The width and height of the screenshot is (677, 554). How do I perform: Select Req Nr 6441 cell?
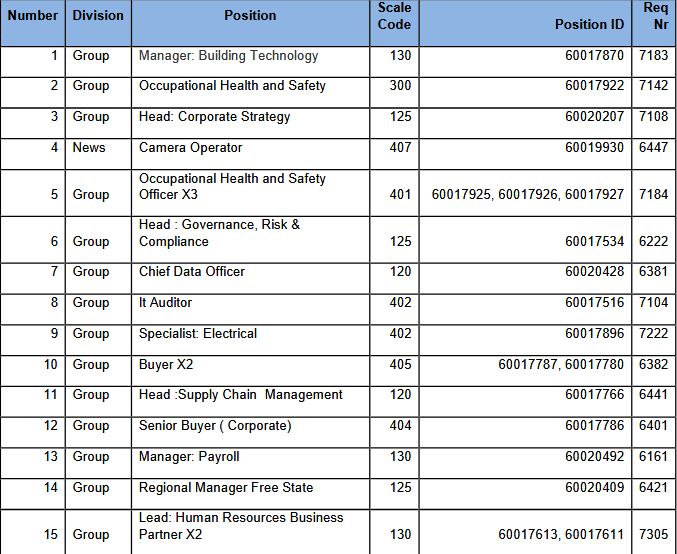click(654, 402)
